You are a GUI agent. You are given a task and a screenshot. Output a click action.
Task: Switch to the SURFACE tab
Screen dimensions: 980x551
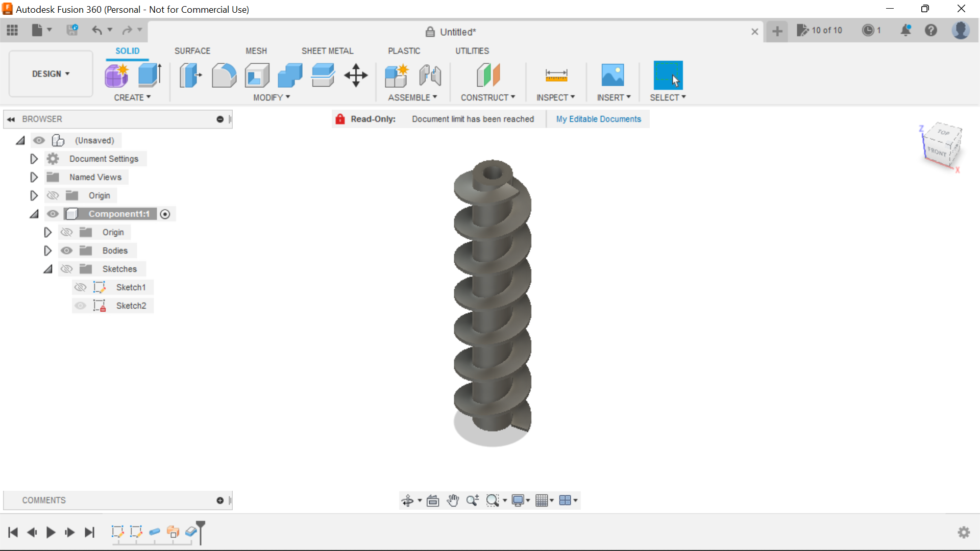tap(192, 51)
